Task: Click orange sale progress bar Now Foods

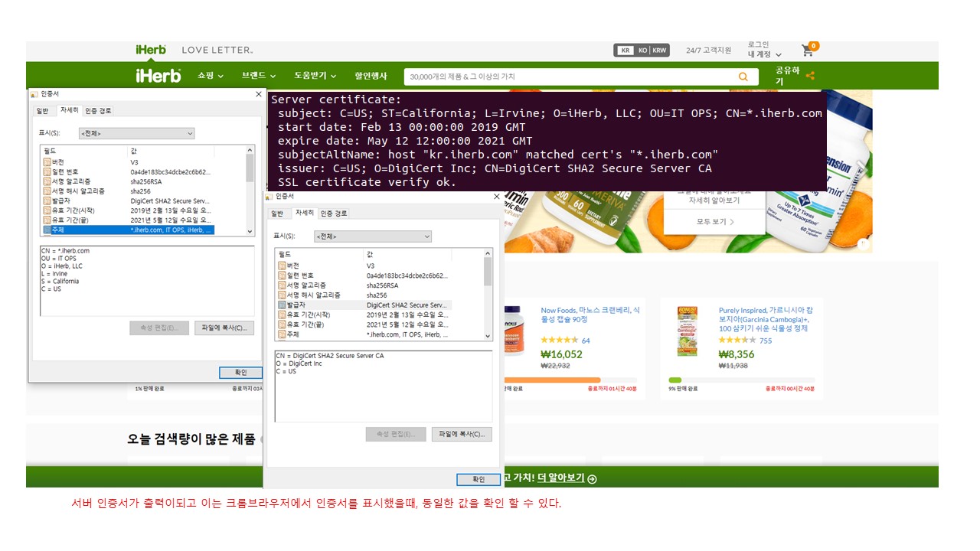Action: pyautogui.click(x=553, y=380)
